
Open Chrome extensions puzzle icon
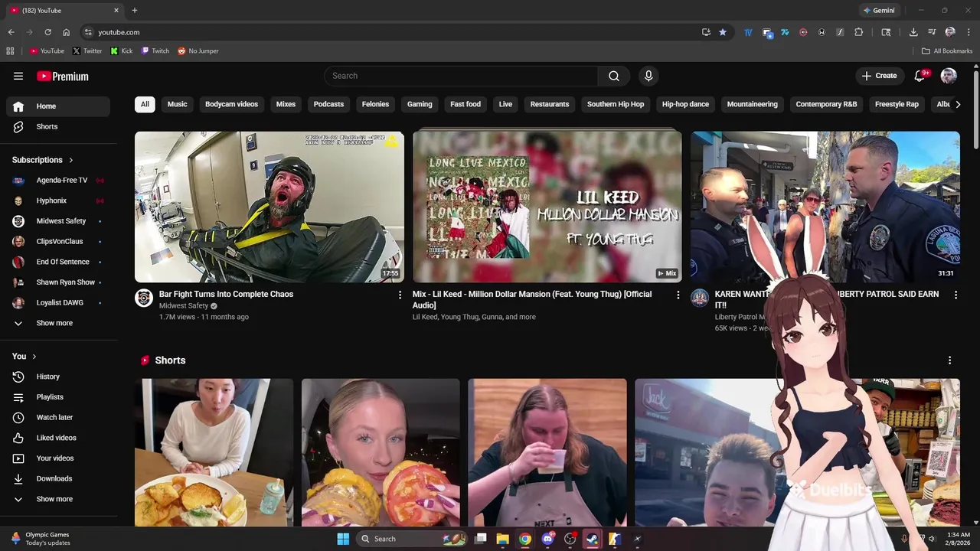[858, 32]
